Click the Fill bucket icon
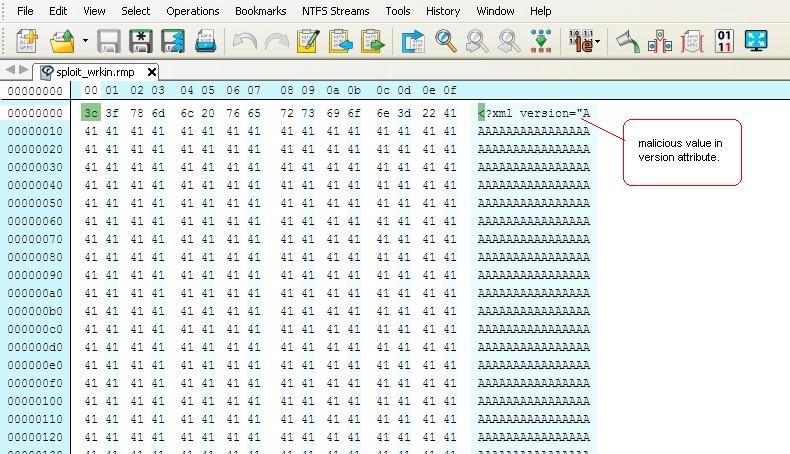790x454 pixels. click(628, 41)
